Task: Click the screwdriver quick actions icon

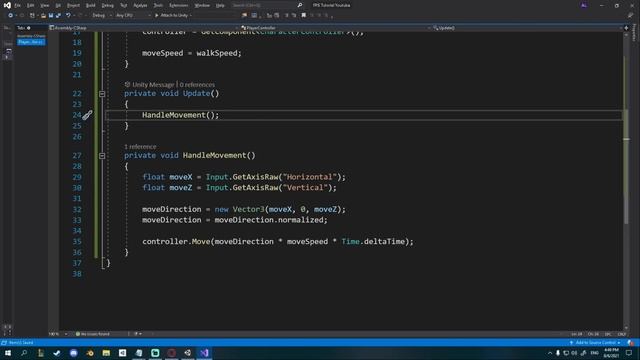Action: 87,116
